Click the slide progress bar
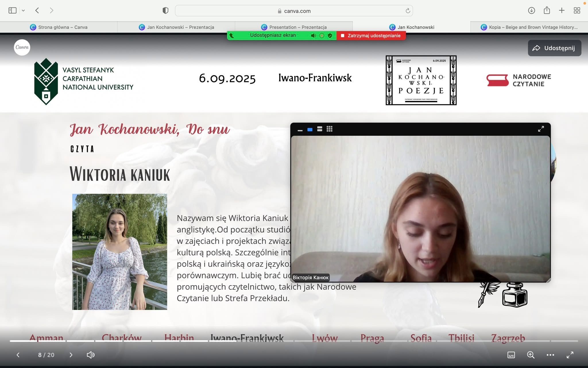The image size is (588, 368). (x=294, y=341)
